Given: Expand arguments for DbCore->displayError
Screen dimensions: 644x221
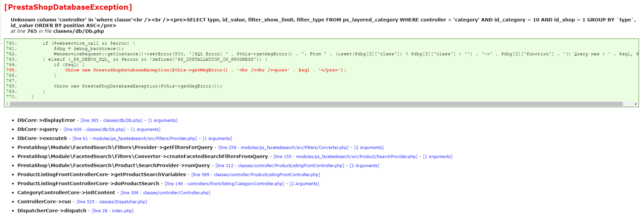Looking at the screenshot, I should click(163, 120).
